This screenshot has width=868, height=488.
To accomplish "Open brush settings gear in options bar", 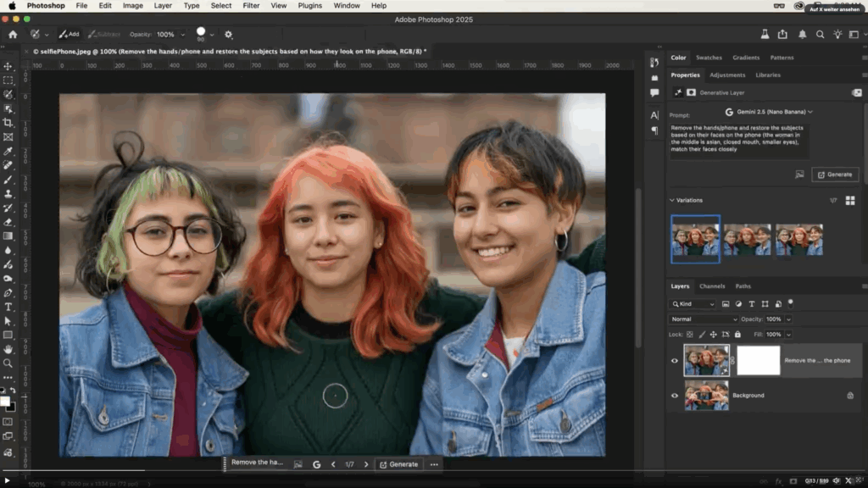I will pos(228,35).
